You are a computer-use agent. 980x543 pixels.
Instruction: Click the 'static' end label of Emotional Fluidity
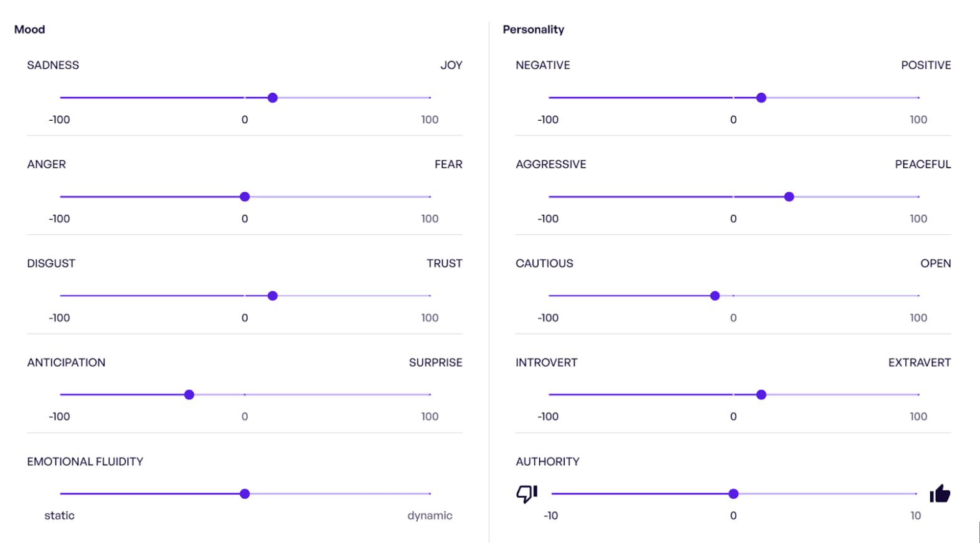point(59,516)
